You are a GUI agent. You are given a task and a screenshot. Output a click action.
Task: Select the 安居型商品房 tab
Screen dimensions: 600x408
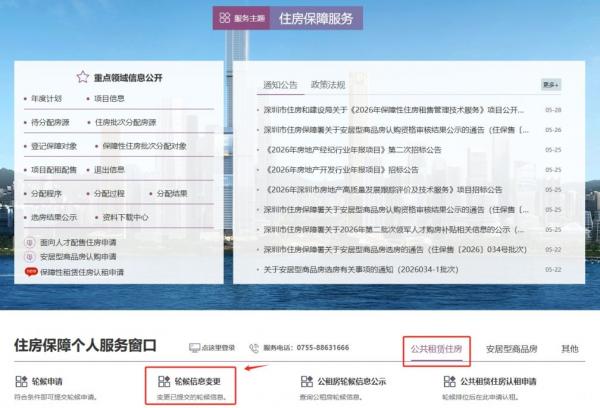tap(512, 349)
